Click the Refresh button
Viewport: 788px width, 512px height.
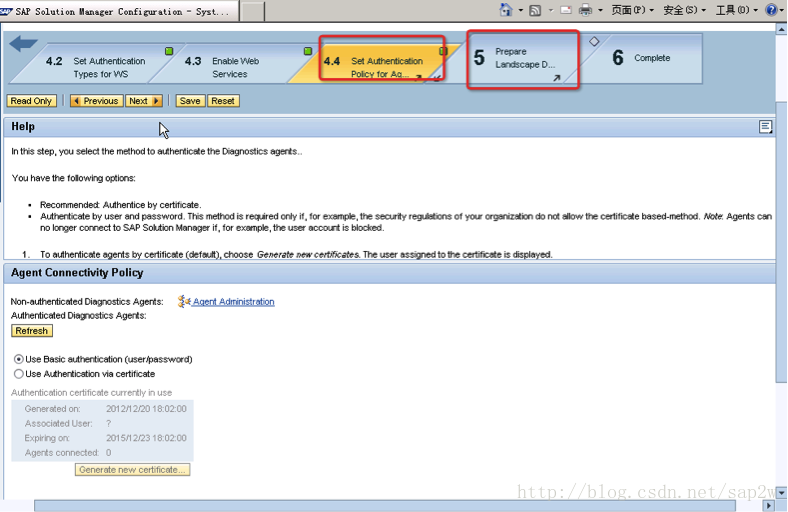32,331
